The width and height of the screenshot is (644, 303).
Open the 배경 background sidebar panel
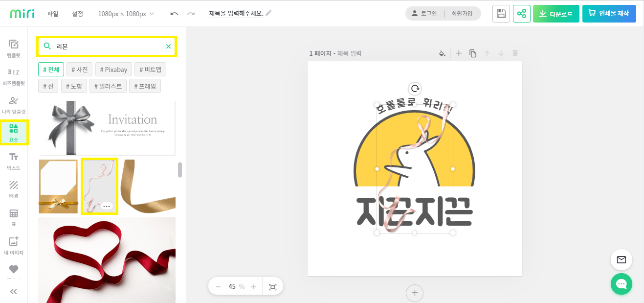coord(14,188)
